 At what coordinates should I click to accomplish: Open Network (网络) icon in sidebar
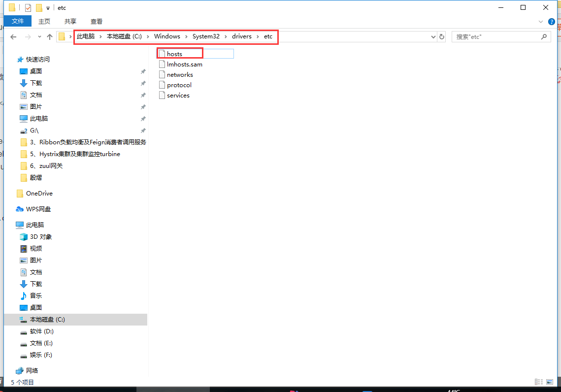tap(20, 371)
